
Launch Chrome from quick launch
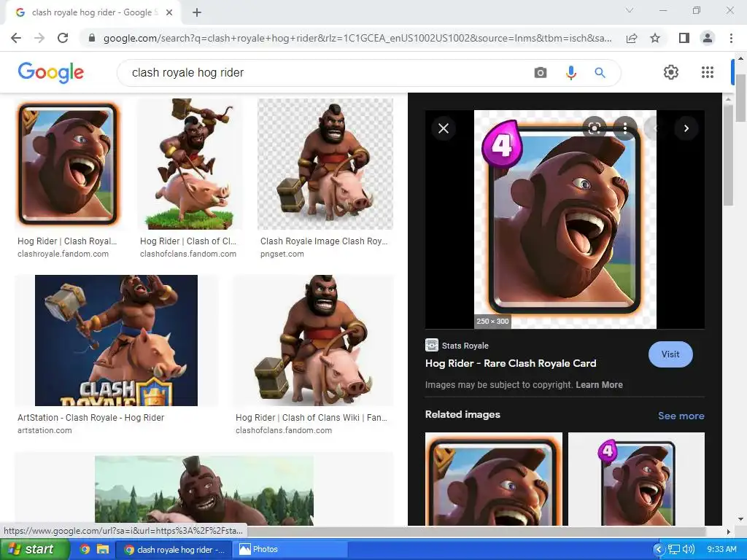point(85,549)
